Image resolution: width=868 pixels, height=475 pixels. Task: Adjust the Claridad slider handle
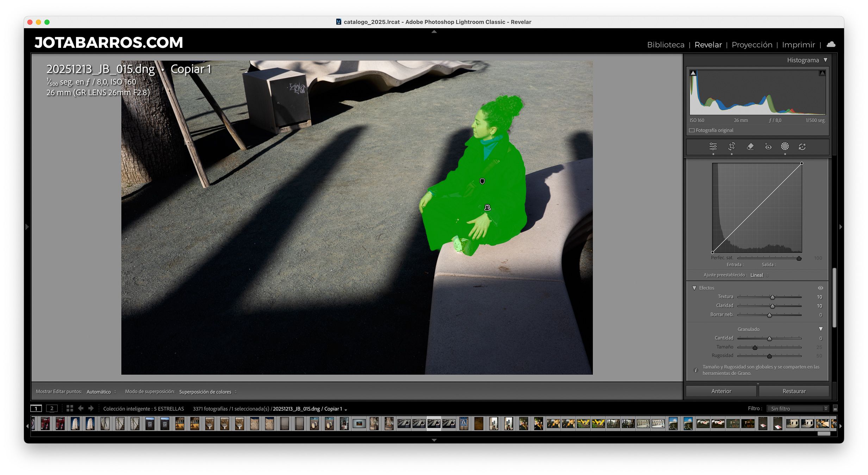click(x=772, y=306)
